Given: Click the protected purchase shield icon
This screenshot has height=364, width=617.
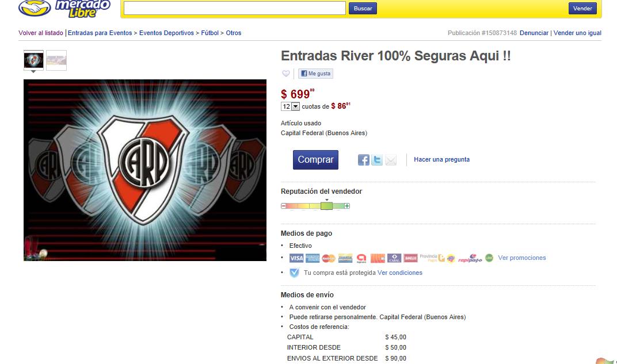Looking at the screenshot, I should tap(294, 273).
